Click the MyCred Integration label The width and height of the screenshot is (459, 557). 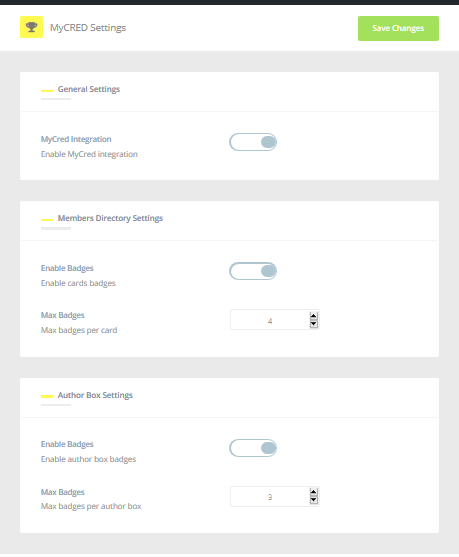[x=76, y=139]
